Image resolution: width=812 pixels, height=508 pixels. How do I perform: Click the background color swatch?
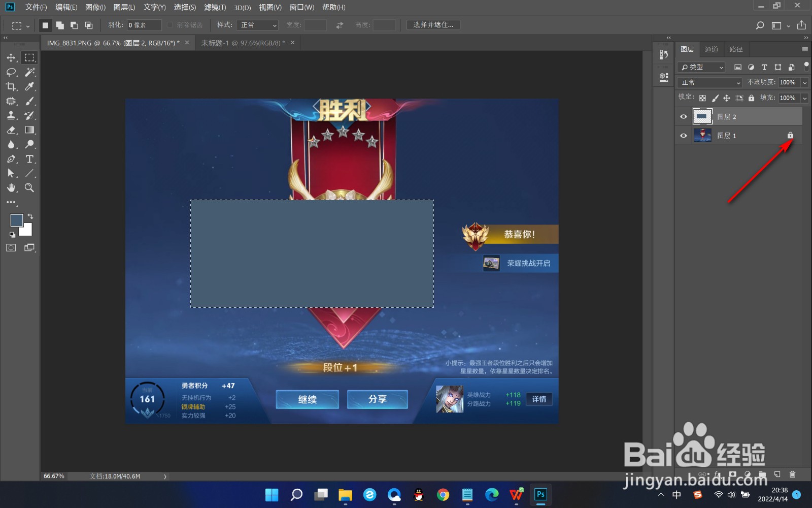tap(27, 231)
